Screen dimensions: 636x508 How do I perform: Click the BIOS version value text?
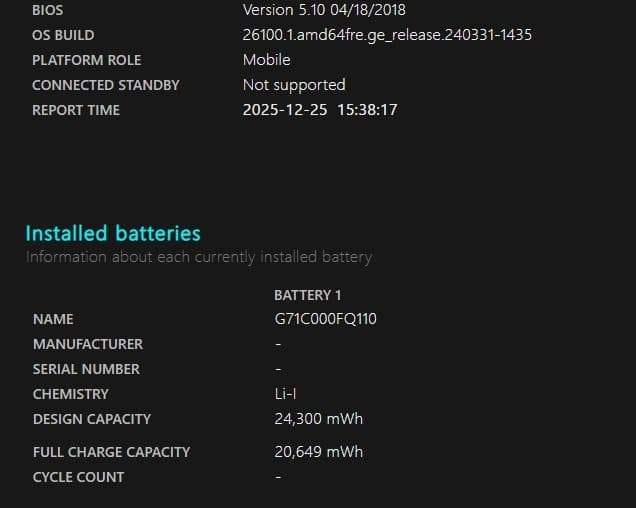pos(324,10)
